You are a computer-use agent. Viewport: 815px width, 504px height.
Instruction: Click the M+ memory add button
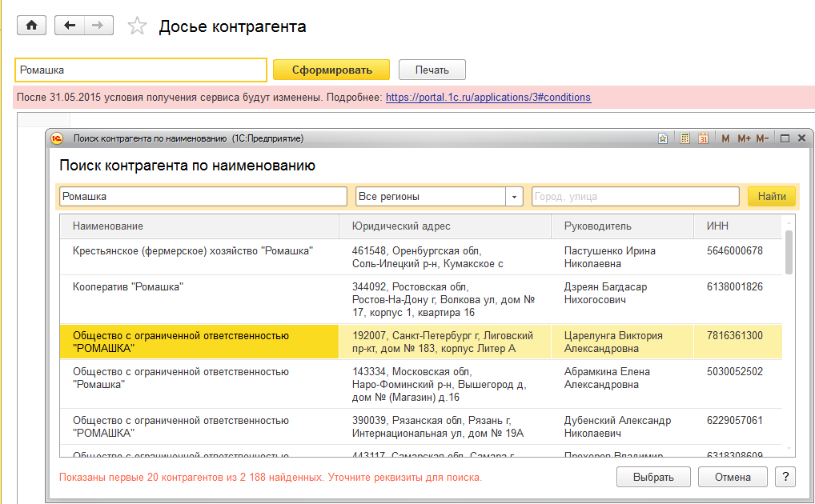(744, 138)
